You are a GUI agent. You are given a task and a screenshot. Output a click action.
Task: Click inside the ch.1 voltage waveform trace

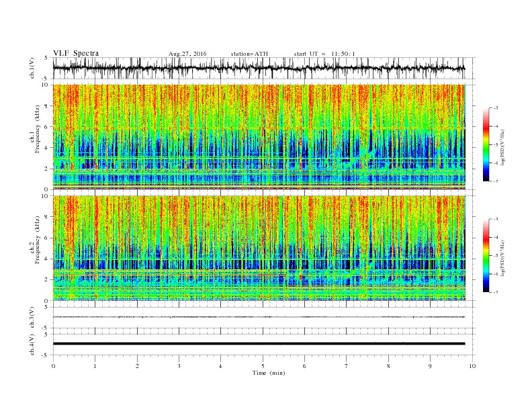259,68
